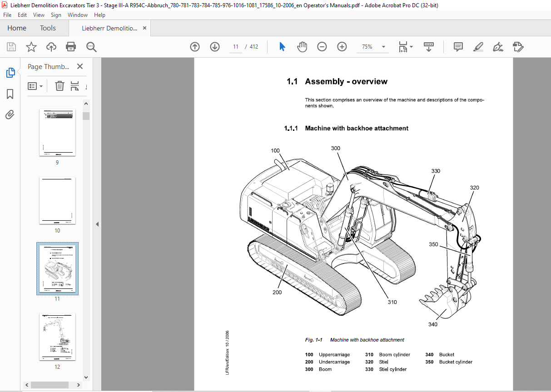Screen dimensions: 551x392
Task: Collapse the navigation pane arrow
Action: [x=97, y=224]
